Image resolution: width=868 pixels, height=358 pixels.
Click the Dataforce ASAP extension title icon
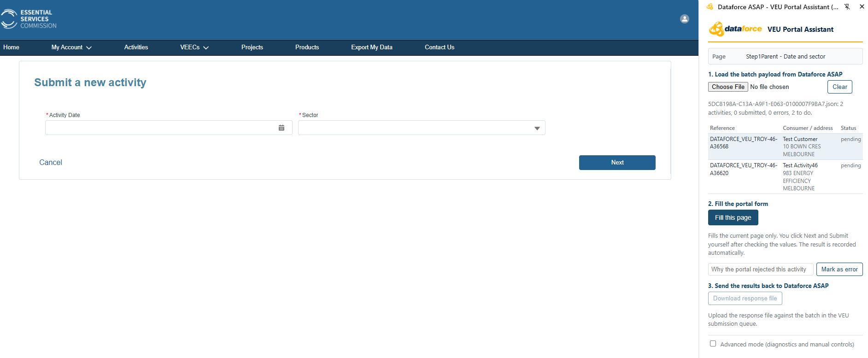click(710, 6)
